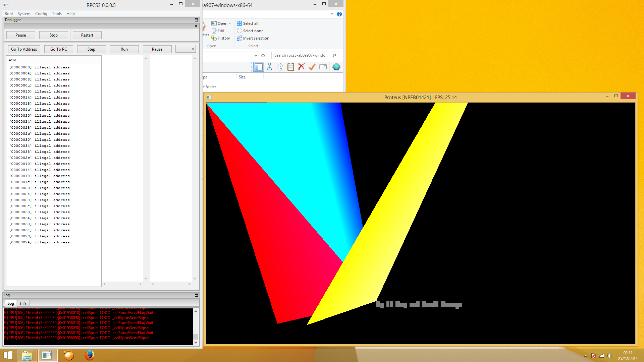Open the Help menu in RPCS3
Image resolution: width=644 pixels, height=362 pixels.
[x=70, y=14]
